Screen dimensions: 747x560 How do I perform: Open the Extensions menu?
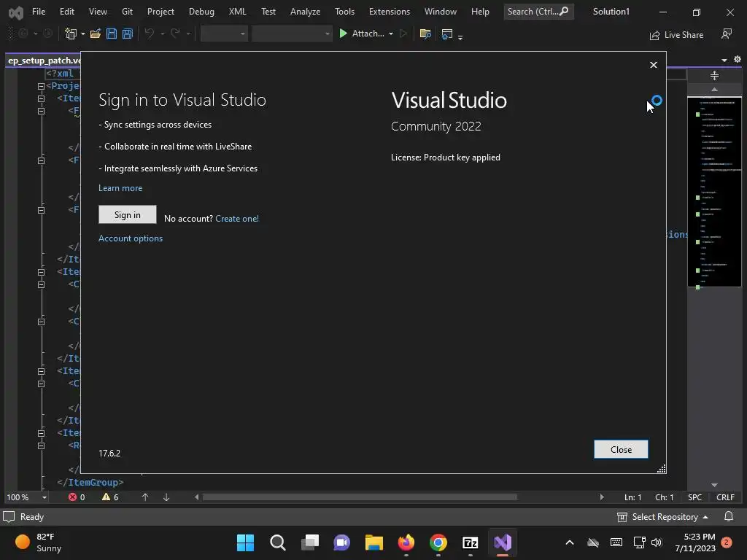point(390,12)
